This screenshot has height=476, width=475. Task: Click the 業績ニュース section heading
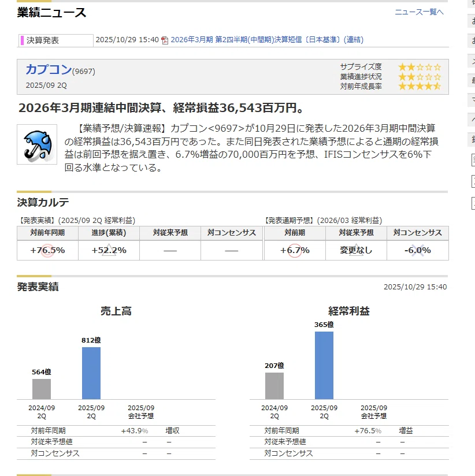pos(51,13)
